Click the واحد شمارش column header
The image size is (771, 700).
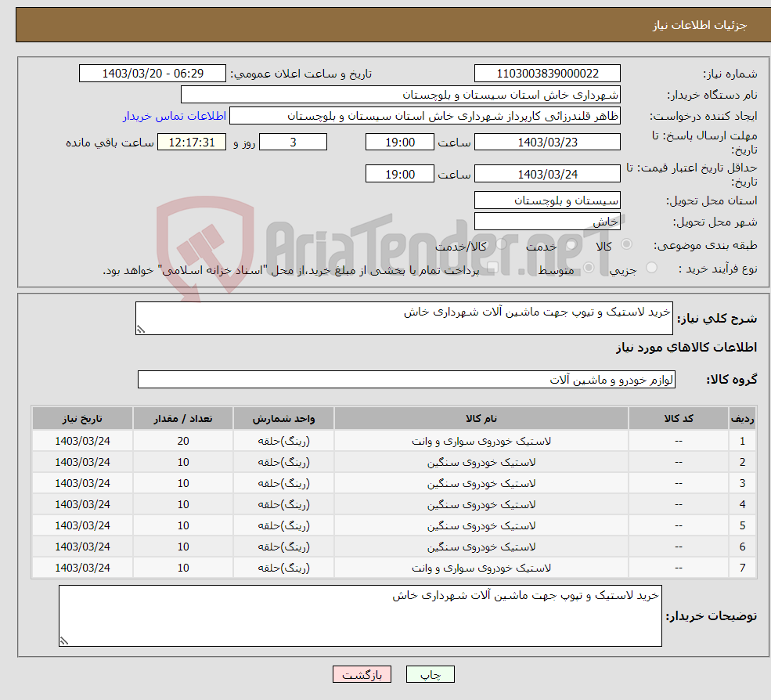tap(283, 418)
